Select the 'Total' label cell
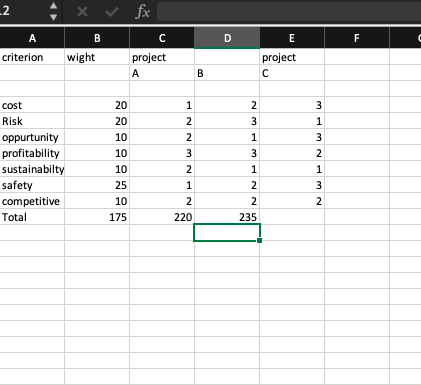Viewport: 421px width, 385px height. point(32,217)
